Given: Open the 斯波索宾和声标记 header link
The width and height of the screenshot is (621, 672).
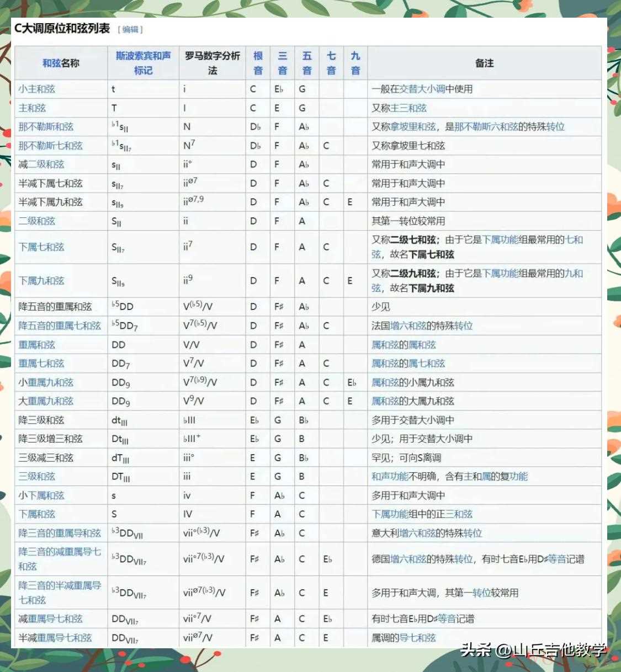Looking at the screenshot, I should (143, 63).
